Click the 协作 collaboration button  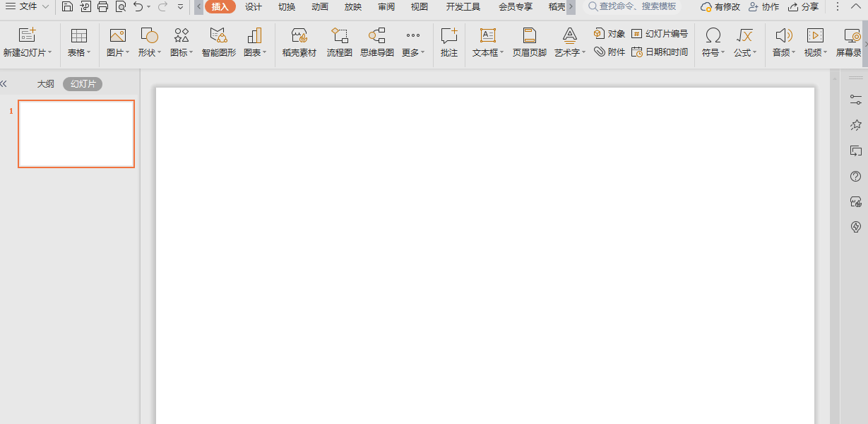coord(763,7)
